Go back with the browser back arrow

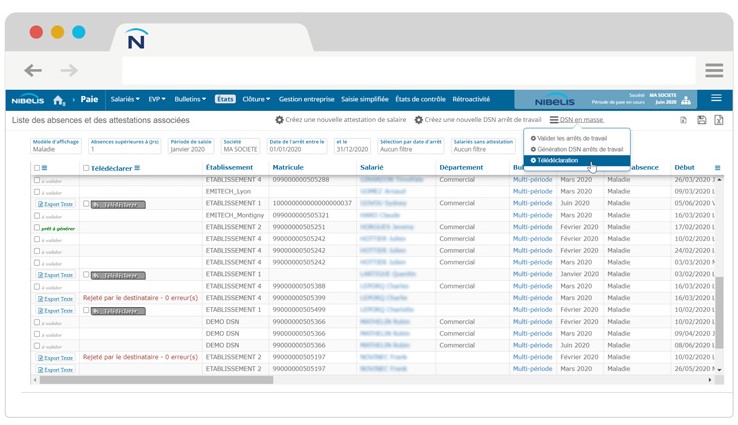[x=33, y=70]
